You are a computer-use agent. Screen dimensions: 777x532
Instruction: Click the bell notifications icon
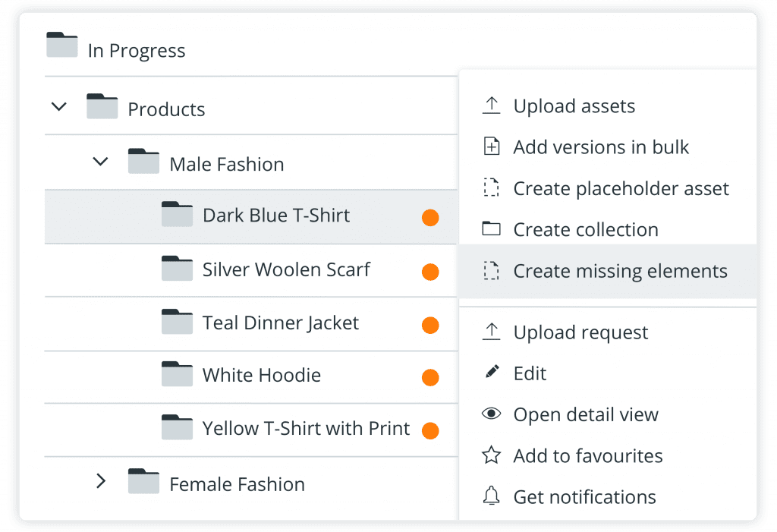click(x=492, y=497)
